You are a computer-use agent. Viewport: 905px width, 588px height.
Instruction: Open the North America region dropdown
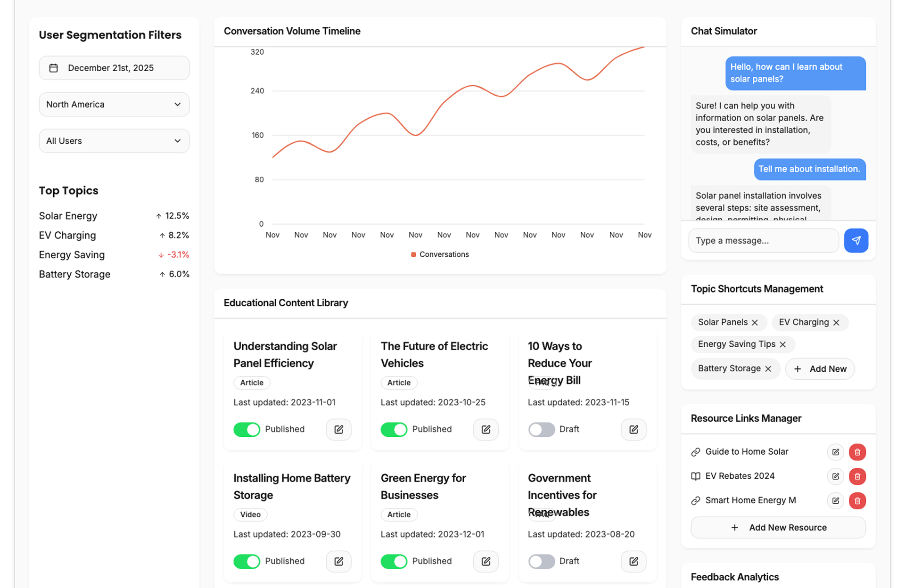[x=114, y=104]
